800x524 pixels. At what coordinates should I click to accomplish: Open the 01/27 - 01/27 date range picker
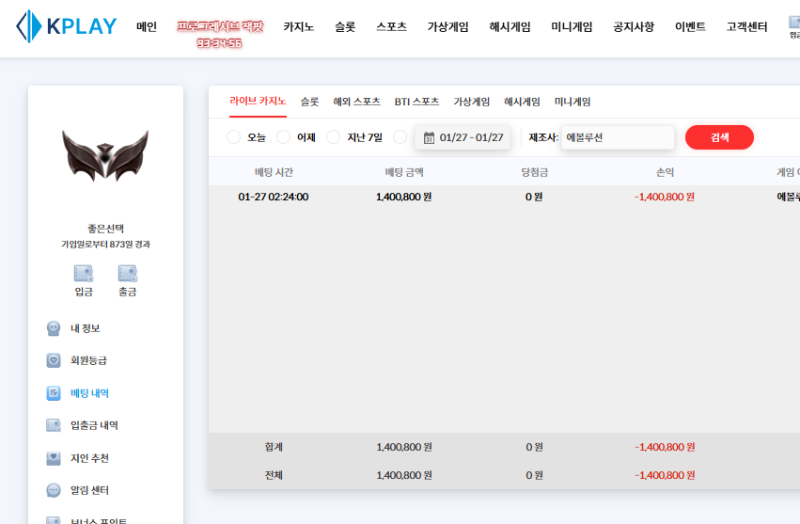coord(463,138)
